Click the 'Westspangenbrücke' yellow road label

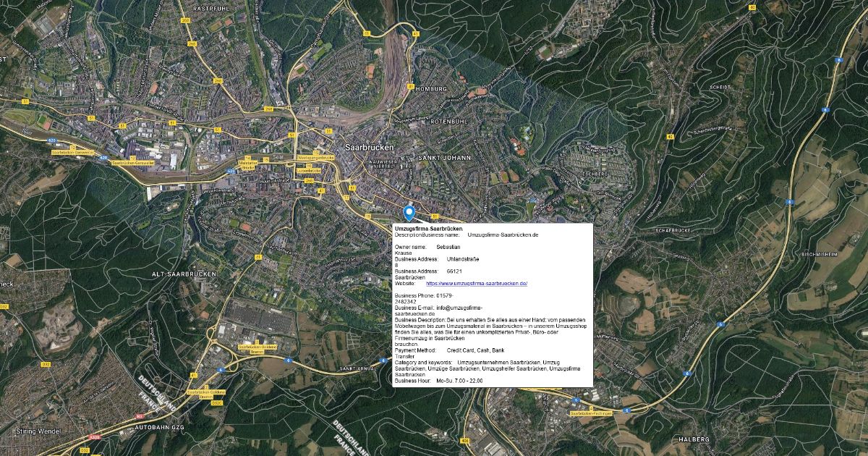(x=316, y=157)
